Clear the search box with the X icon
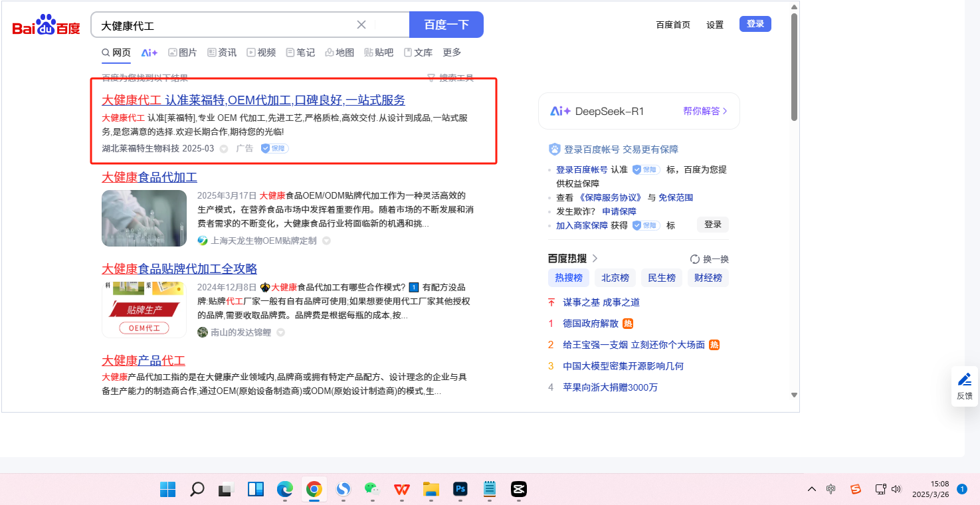 point(361,25)
